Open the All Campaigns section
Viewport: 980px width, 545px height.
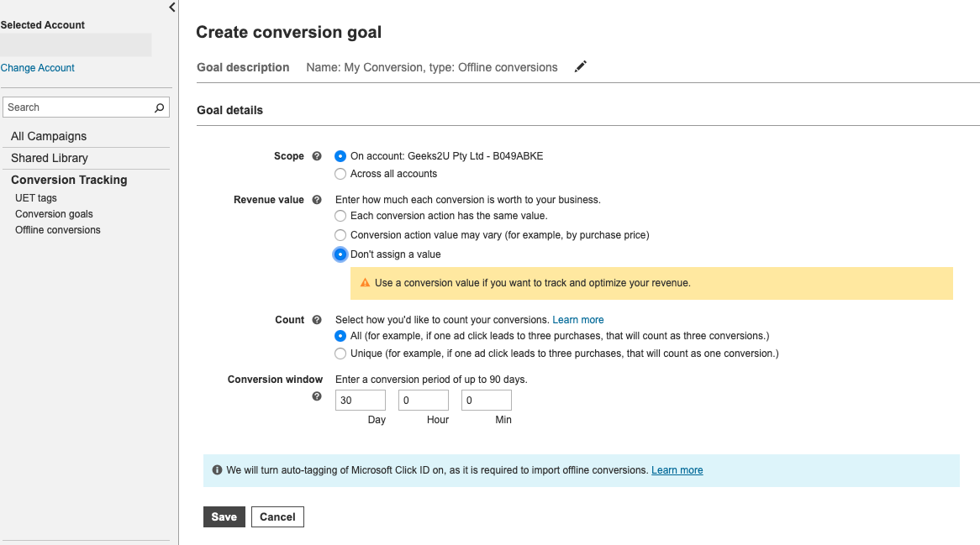click(49, 136)
